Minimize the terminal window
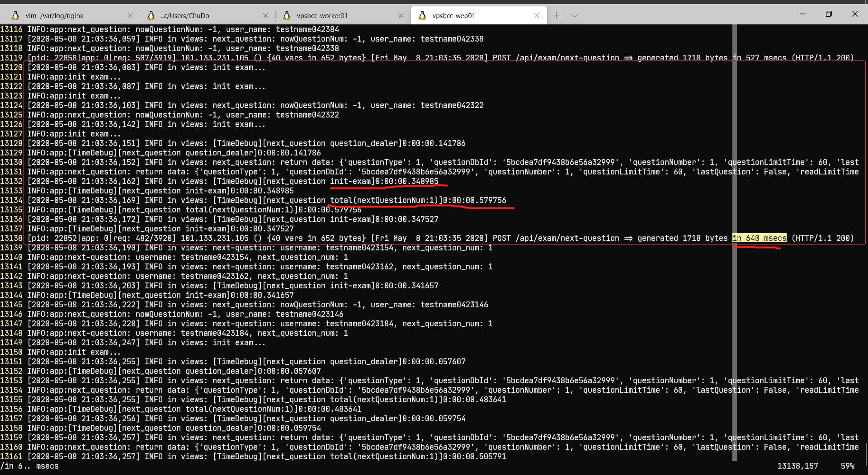The height and width of the screenshot is (475, 868). pyautogui.click(x=802, y=14)
